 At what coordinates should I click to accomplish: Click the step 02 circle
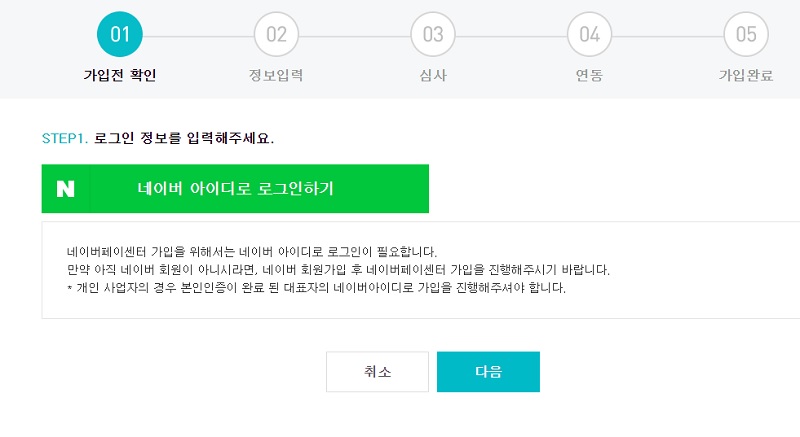(x=276, y=34)
